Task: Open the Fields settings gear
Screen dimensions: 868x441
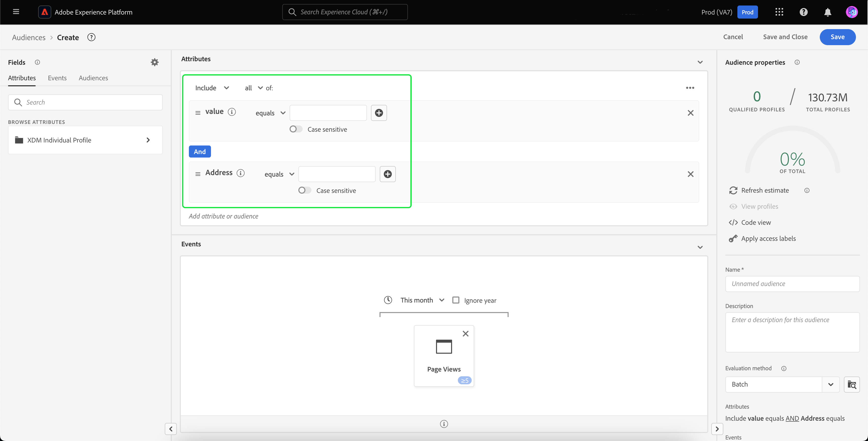Action: click(154, 62)
